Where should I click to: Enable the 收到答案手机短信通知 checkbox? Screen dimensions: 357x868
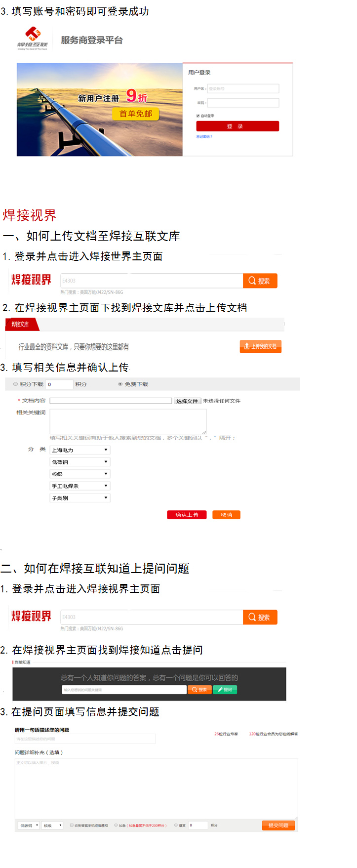72,825
